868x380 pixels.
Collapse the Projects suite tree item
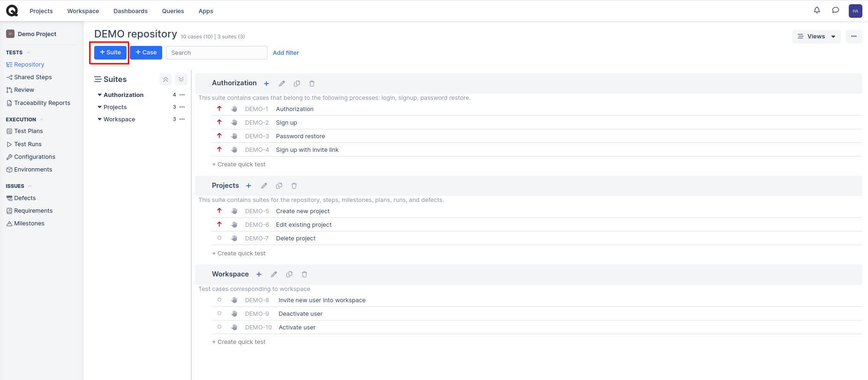99,107
